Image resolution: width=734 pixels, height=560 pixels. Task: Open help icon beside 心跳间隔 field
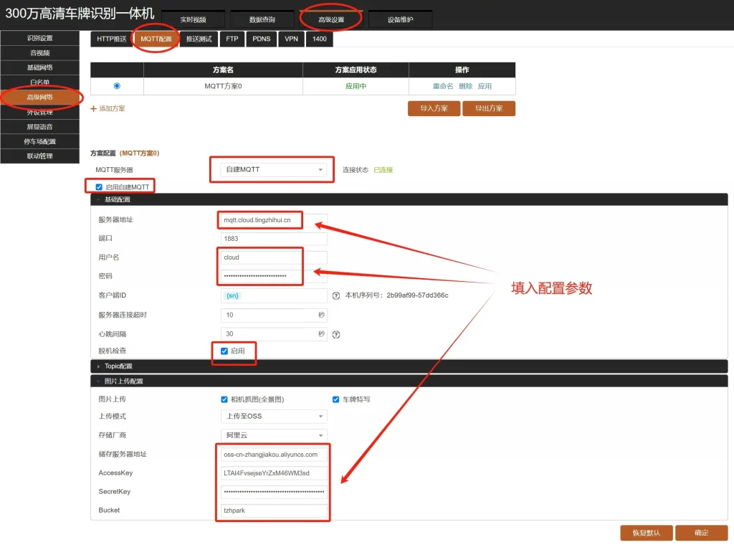click(335, 333)
